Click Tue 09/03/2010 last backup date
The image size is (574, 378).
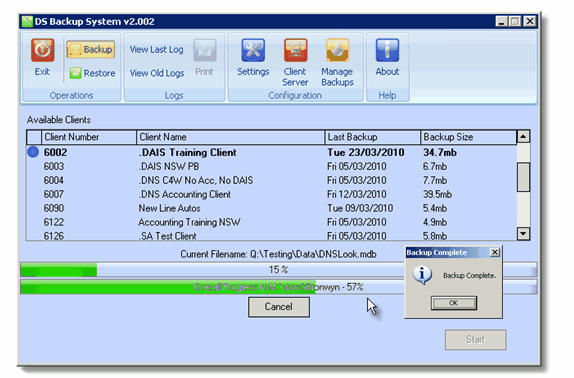click(x=360, y=208)
